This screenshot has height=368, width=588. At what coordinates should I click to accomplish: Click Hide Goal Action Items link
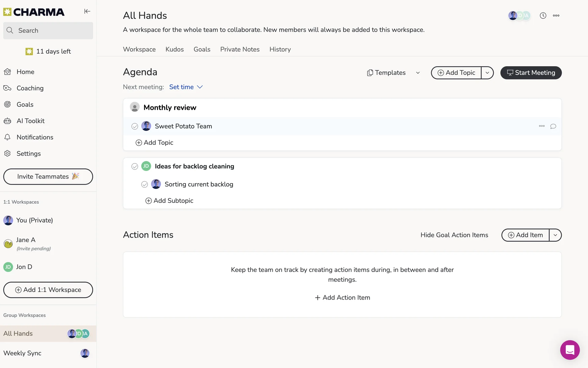click(x=454, y=235)
